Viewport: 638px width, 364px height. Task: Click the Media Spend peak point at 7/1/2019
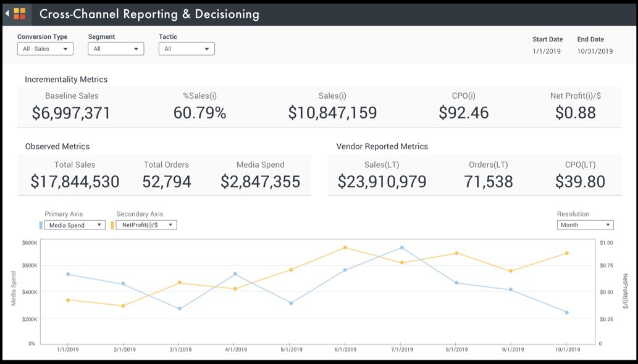coord(401,247)
